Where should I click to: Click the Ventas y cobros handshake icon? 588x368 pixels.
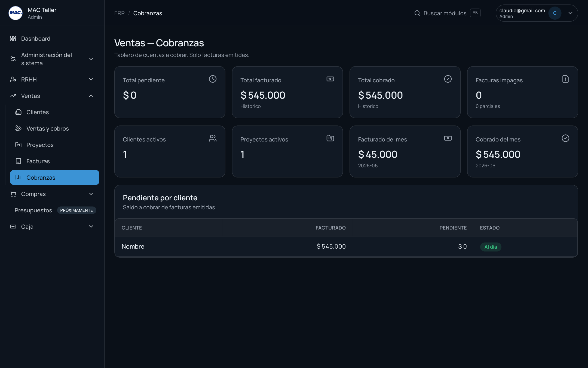(x=18, y=128)
